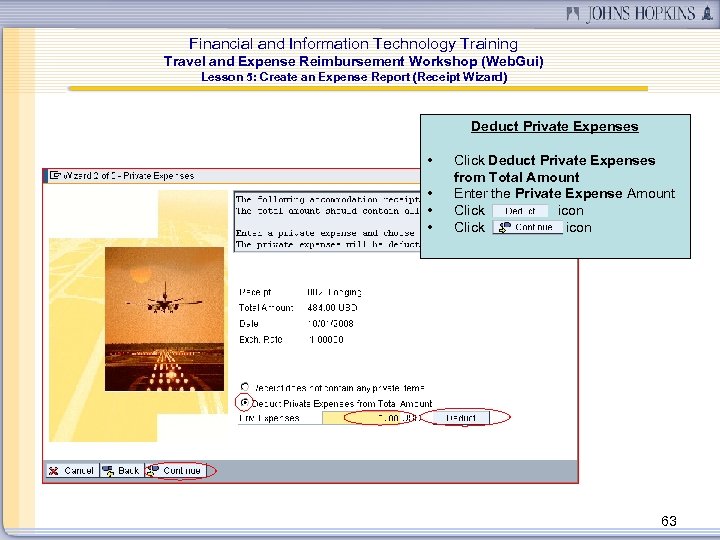The width and height of the screenshot is (720, 540).
Task: Select 'Receipt does not contain any private items' radio
Action: coord(245,387)
